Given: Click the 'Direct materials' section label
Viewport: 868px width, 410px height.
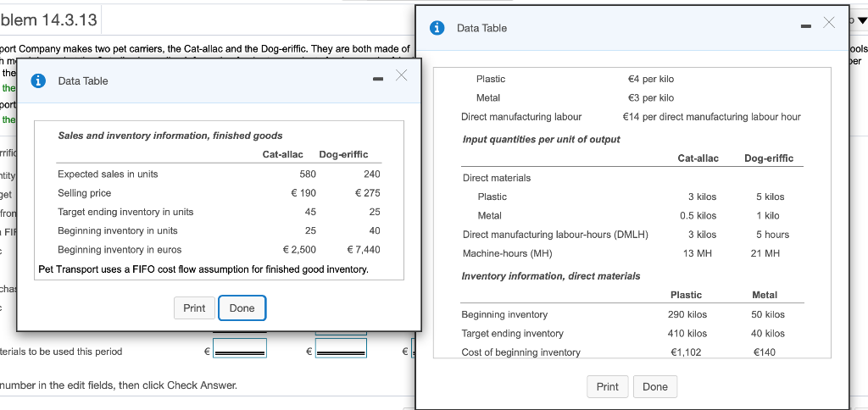Looking at the screenshot, I should 497,178.
